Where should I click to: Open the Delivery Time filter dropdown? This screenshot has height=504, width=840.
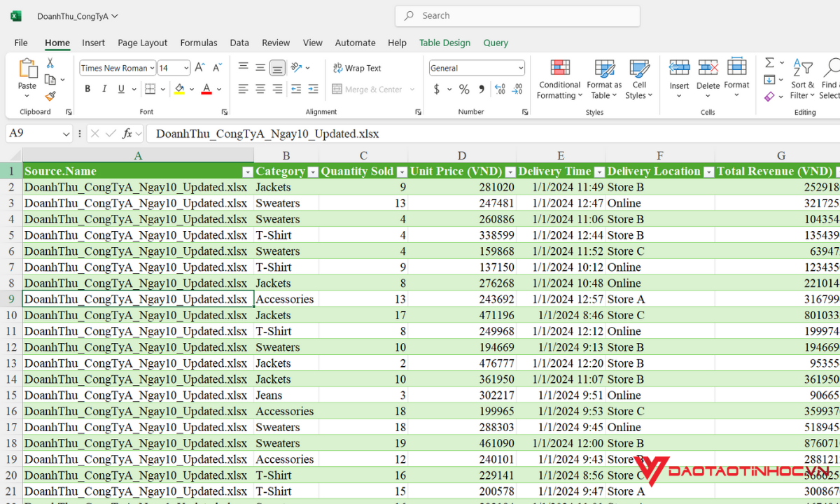[x=599, y=171]
